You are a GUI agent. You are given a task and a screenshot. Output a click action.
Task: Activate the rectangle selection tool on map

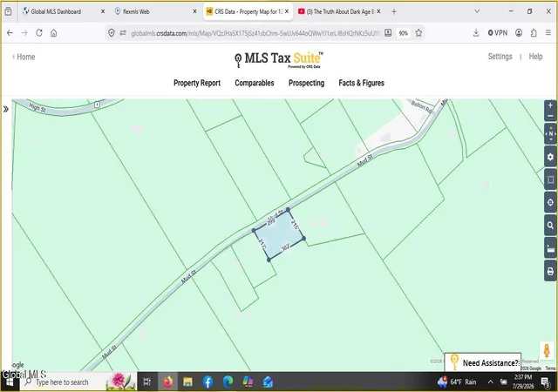[x=550, y=179]
